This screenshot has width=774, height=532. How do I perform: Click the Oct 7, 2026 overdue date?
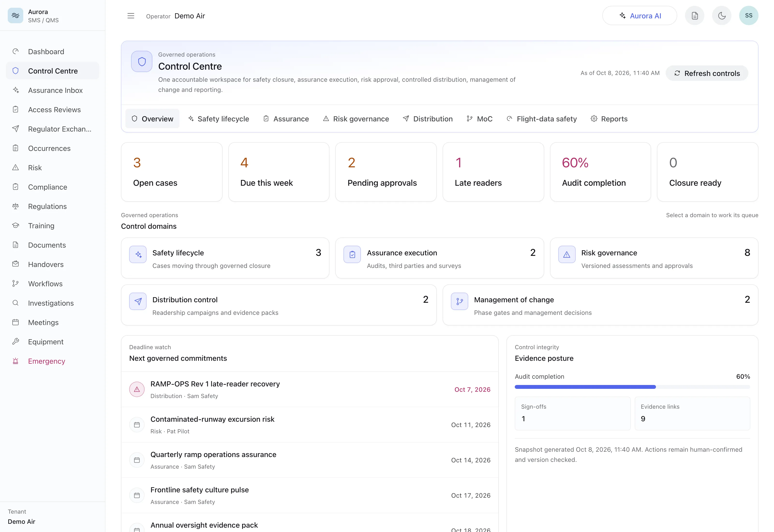(472, 390)
